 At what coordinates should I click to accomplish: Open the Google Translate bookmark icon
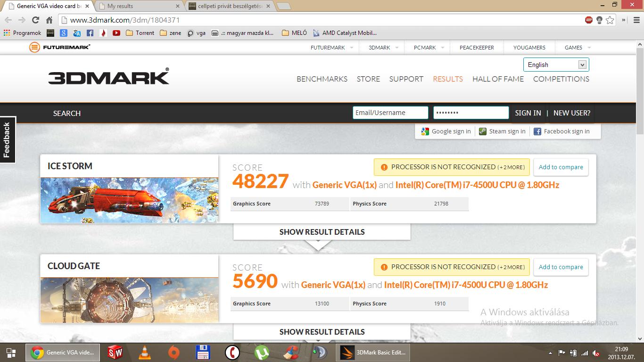(77, 33)
